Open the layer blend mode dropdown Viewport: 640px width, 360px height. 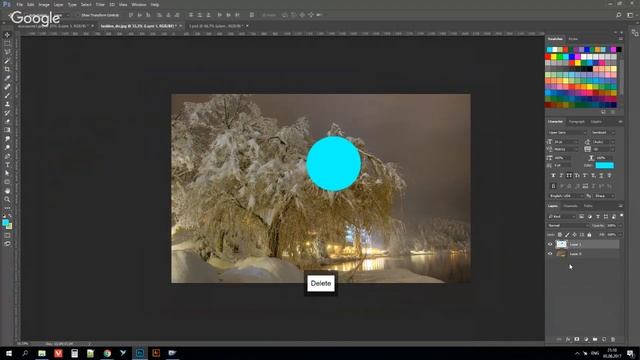(568, 225)
